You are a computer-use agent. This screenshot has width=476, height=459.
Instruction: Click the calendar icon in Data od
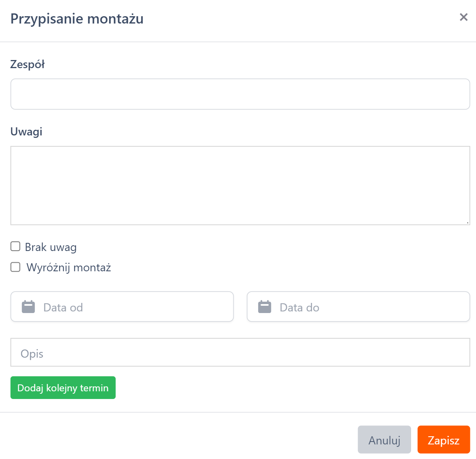point(28,307)
